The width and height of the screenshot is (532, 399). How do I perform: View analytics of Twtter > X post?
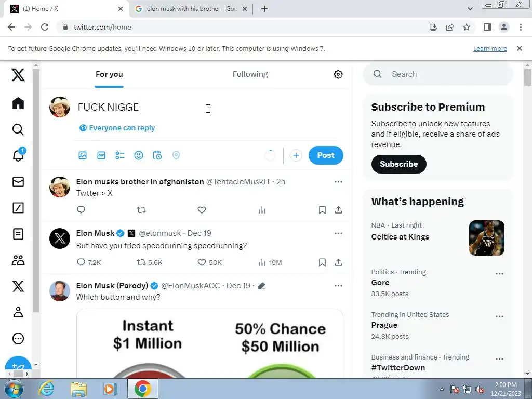click(262, 210)
